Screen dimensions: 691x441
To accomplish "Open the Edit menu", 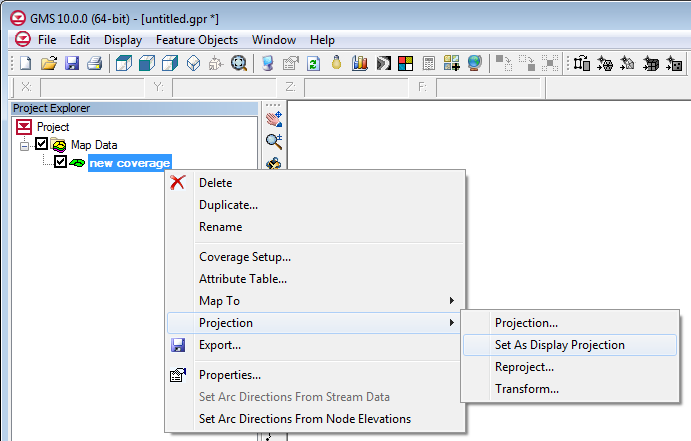I will coord(80,40).
